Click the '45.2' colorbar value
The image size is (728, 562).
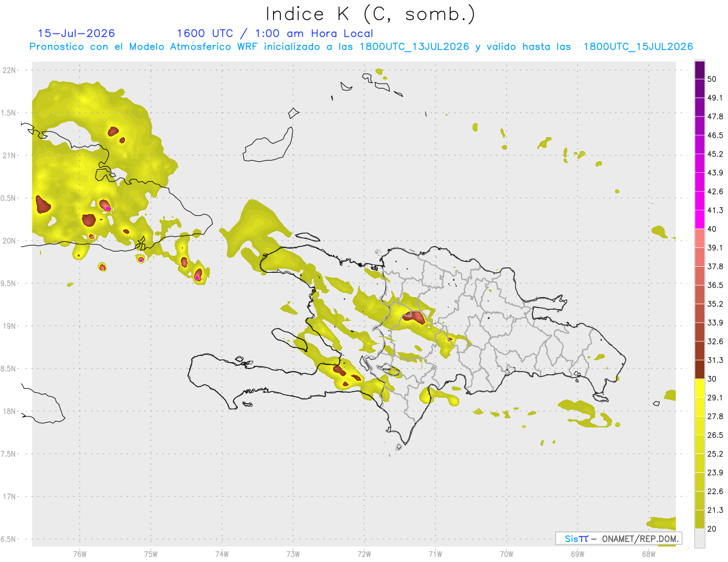tap(715, 154)
